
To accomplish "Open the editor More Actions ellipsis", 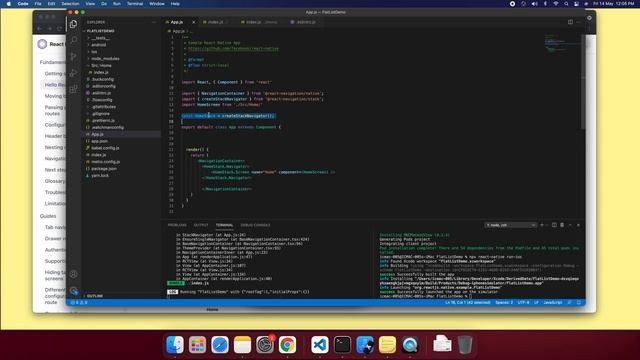I will (578, 22).
